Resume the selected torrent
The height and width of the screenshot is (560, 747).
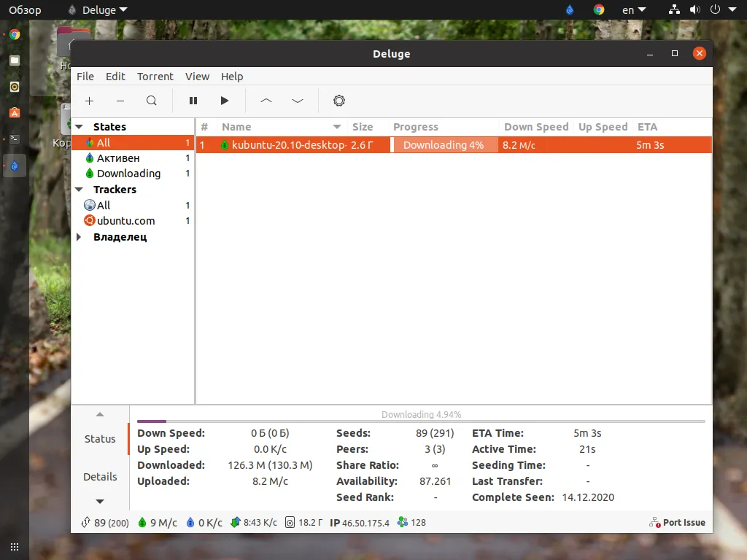click(225, 101)
